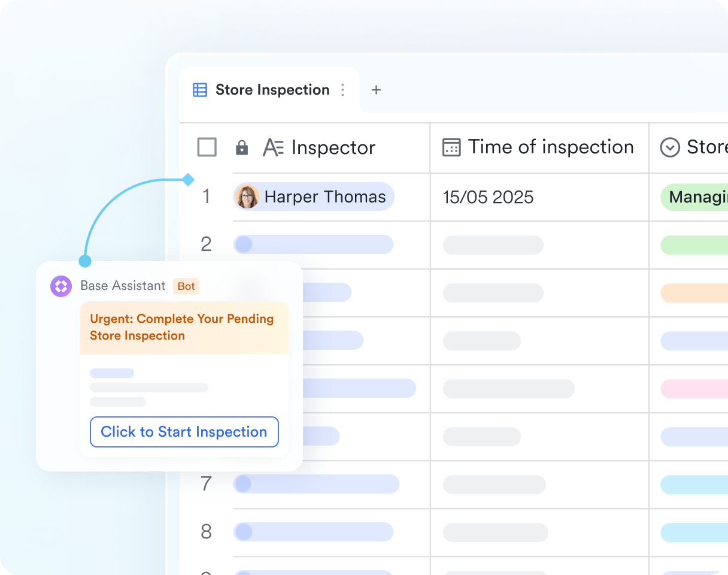
Task: Click Harper Thomas's profile photo
Action: 247,196
